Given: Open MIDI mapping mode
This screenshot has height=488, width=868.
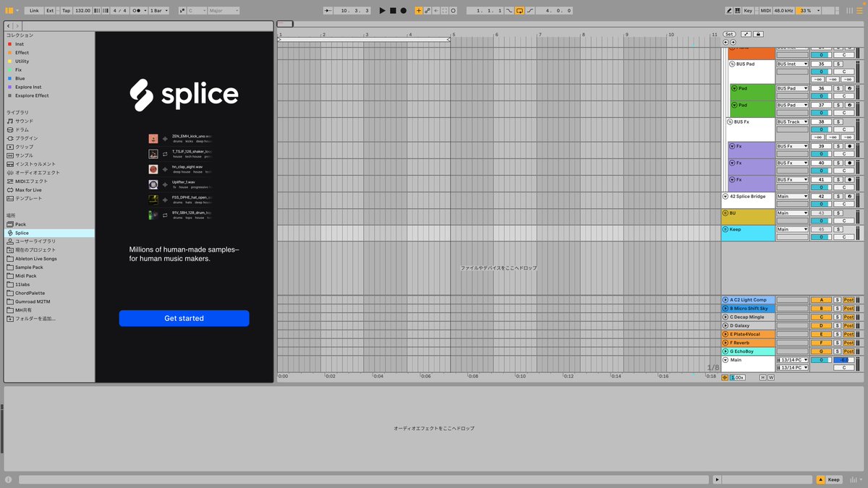Looking at the screenshot, I should pos(766,11).
